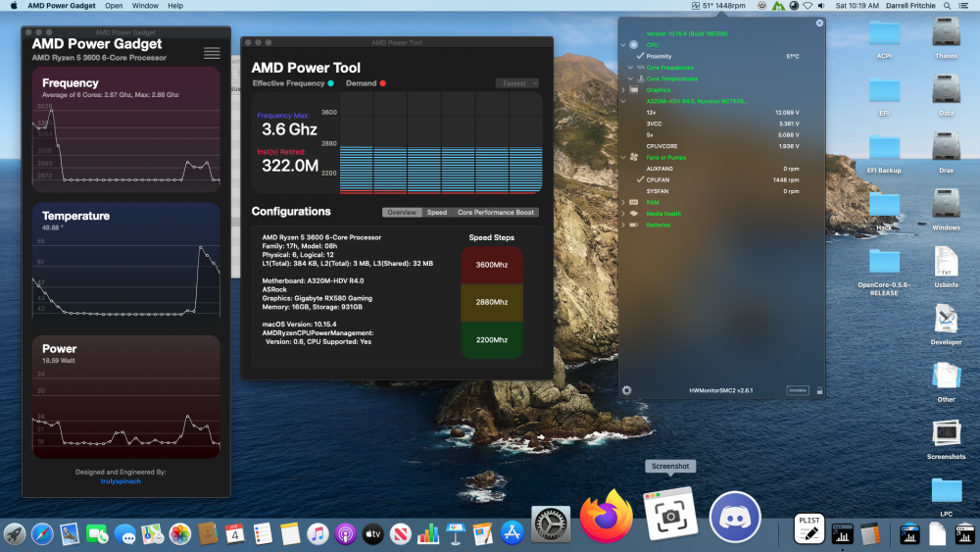Collapse the A320M-HDV R4.0 Nuvoton group
Screen dimensions: 980x552
click(x=623, y=101)
